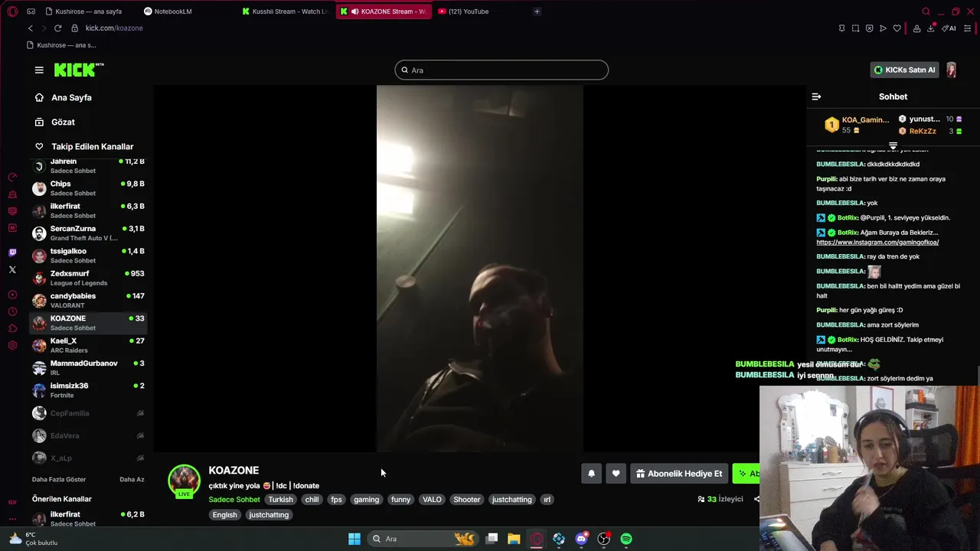This screenshot has width=980, height=551.
Task: Click the VALO tag
Action: tap(432, 500)
